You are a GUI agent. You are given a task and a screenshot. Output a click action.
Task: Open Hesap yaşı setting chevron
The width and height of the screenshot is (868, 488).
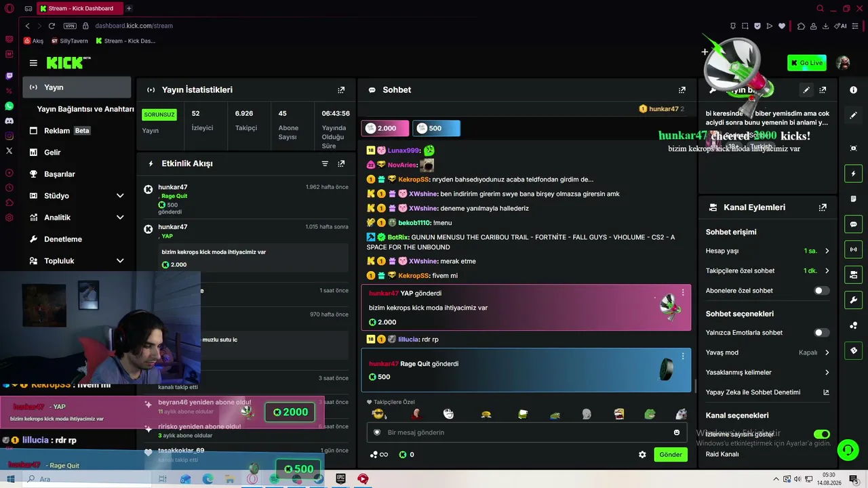827,251
